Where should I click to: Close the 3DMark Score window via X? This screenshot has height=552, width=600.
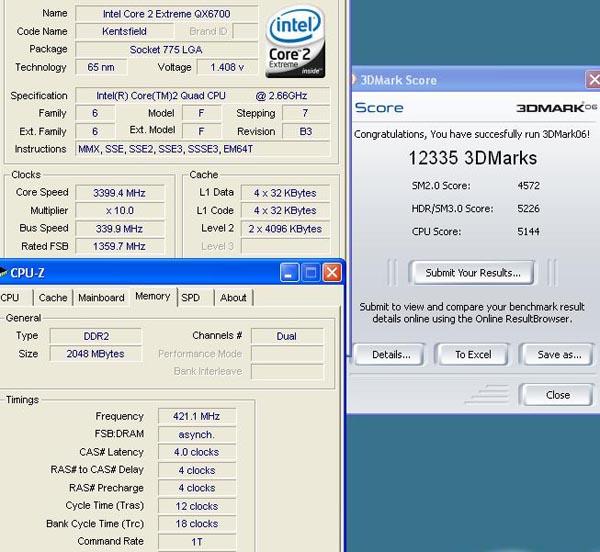pos(593,80)
